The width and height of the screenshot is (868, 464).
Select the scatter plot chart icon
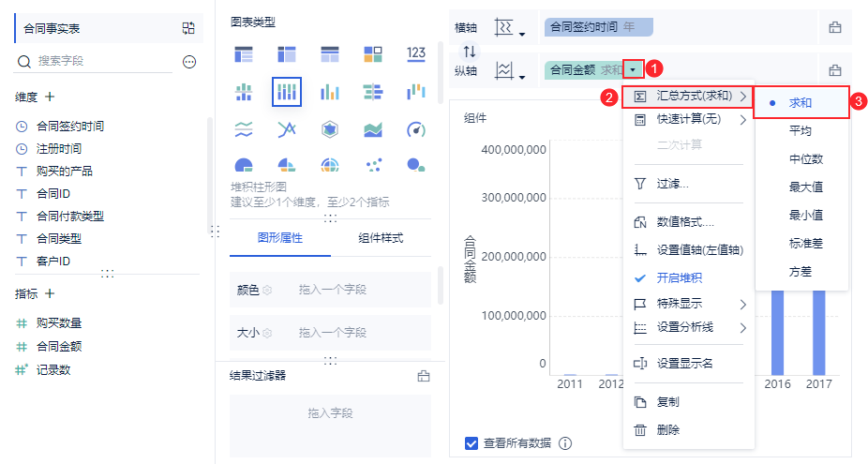coord(373,165)
